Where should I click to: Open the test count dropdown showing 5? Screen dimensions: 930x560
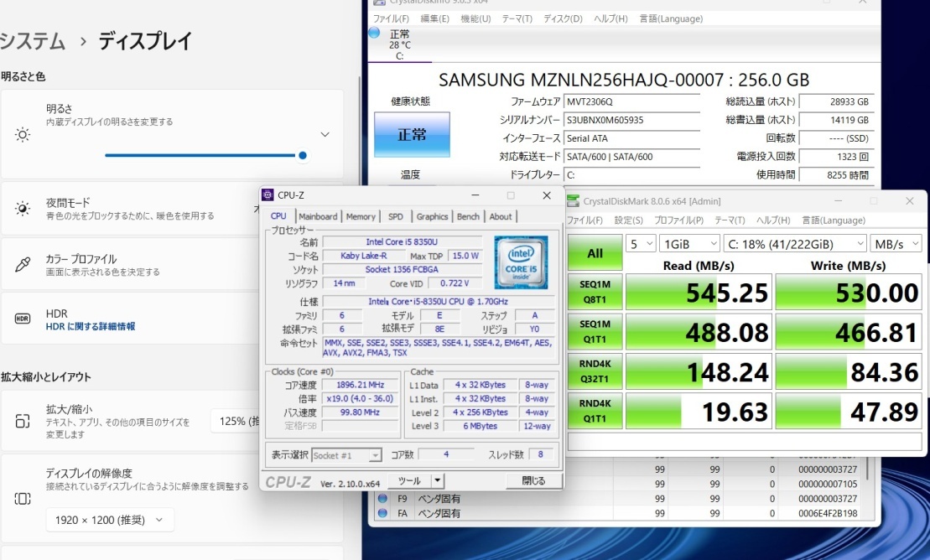[641, 244]
